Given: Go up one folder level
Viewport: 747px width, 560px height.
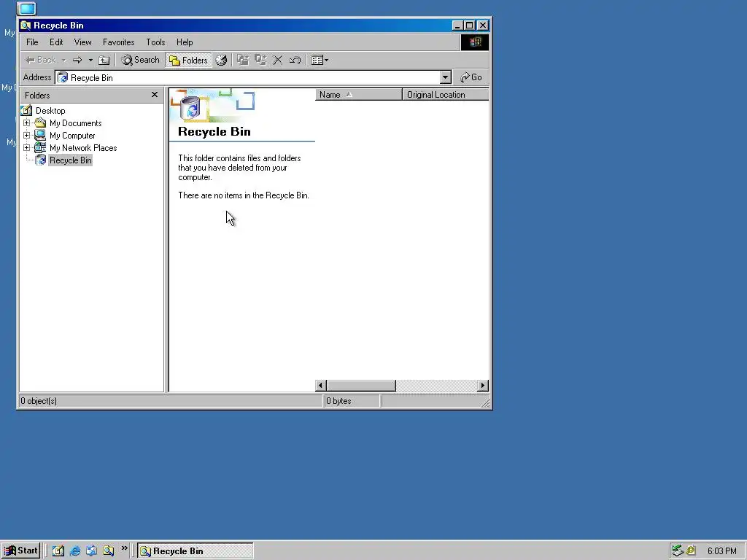Looking at the screenshot, I should 104,60.
